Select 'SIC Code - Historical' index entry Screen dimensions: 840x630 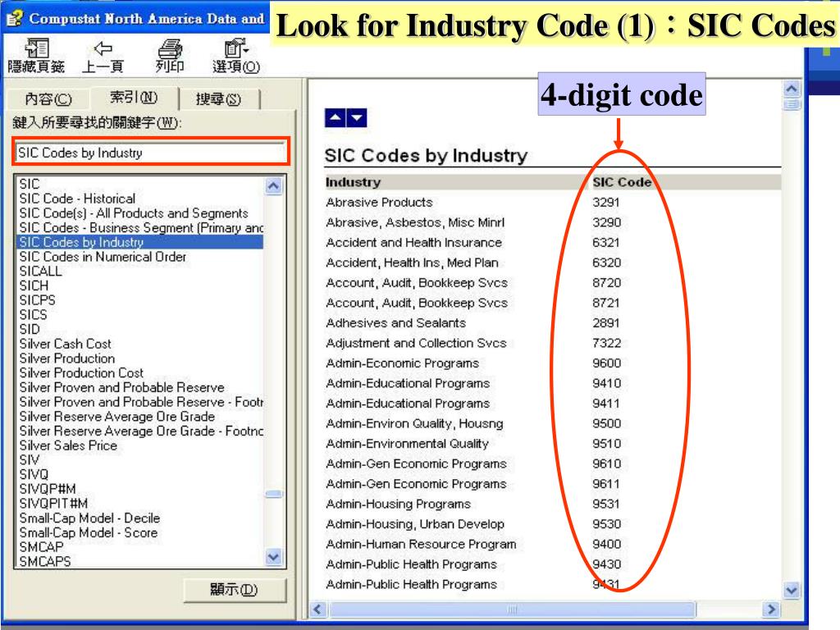[x=77, y=199]
